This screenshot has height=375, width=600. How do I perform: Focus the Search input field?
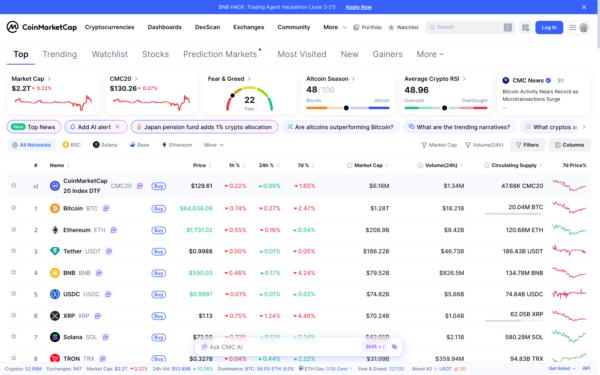(469, 28)
